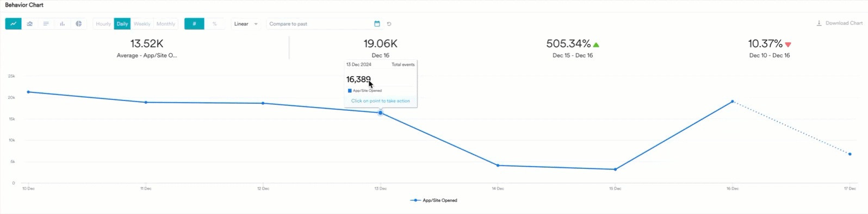
Task: Click the Download Chart icon
Action: [x=819, y=23]
